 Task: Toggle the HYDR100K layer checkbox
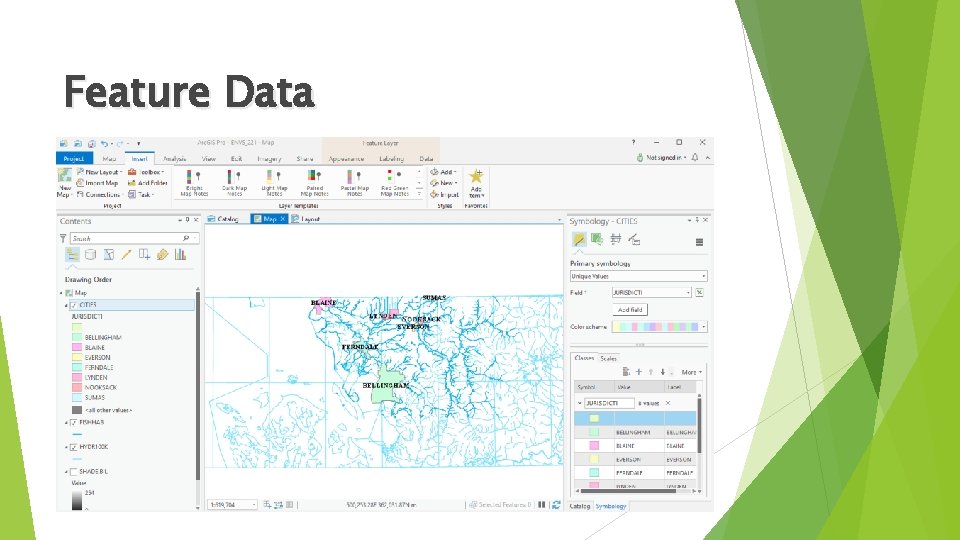coord(73,447)
